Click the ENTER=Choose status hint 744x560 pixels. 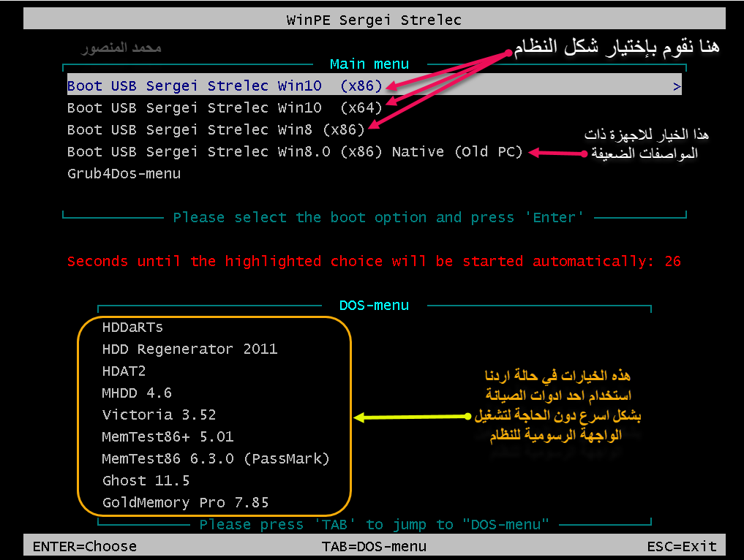coord(84,546)
